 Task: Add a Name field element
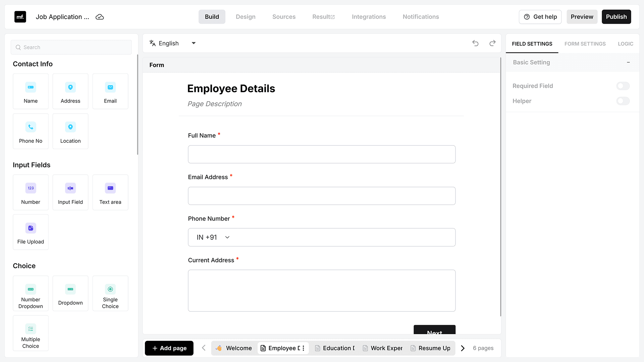coord(31,91)
